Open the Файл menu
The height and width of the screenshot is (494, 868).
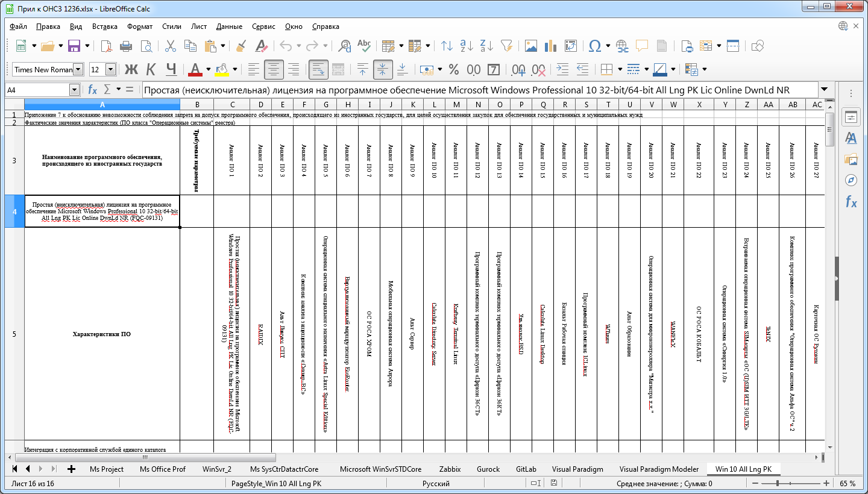19,27
